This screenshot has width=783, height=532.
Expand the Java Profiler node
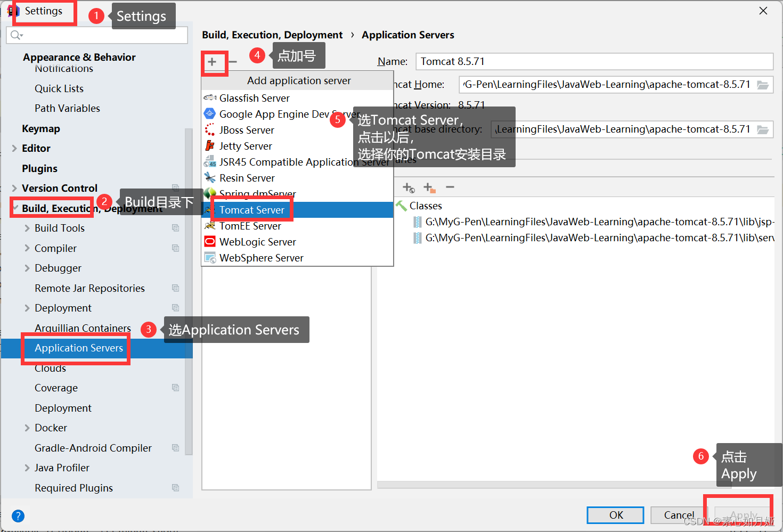[27, 468]
